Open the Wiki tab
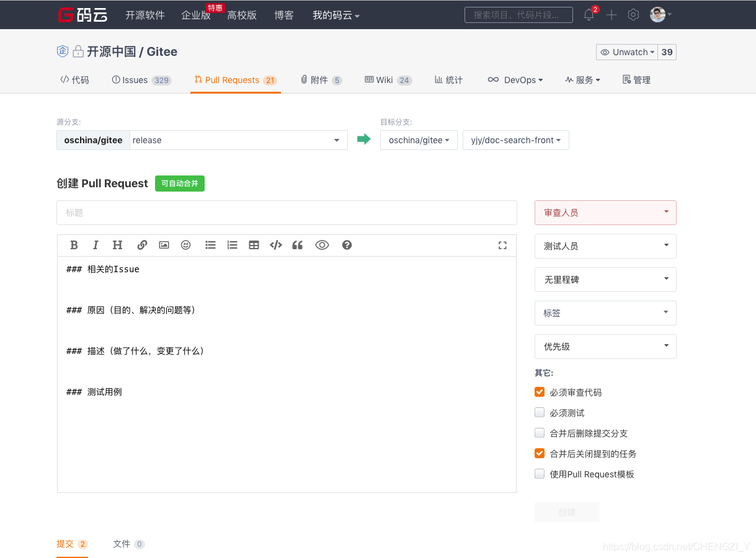The image size is (756, 558). pos(388,80)
